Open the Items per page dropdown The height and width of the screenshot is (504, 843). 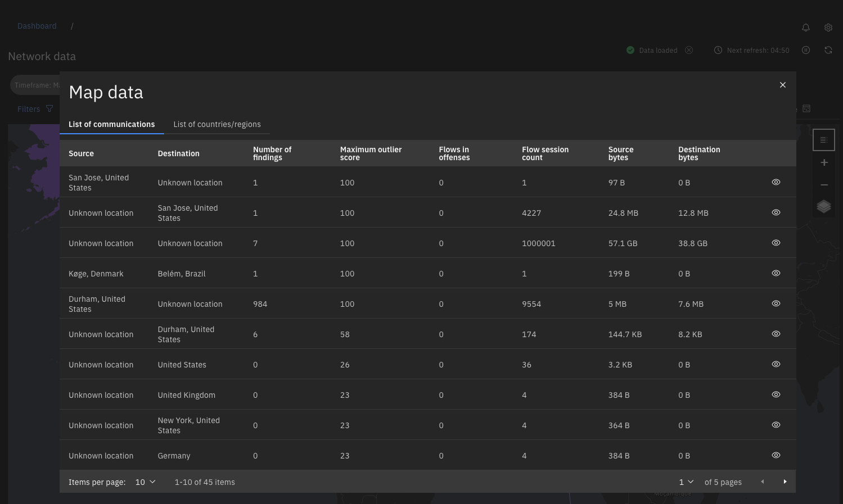point(145,482)
